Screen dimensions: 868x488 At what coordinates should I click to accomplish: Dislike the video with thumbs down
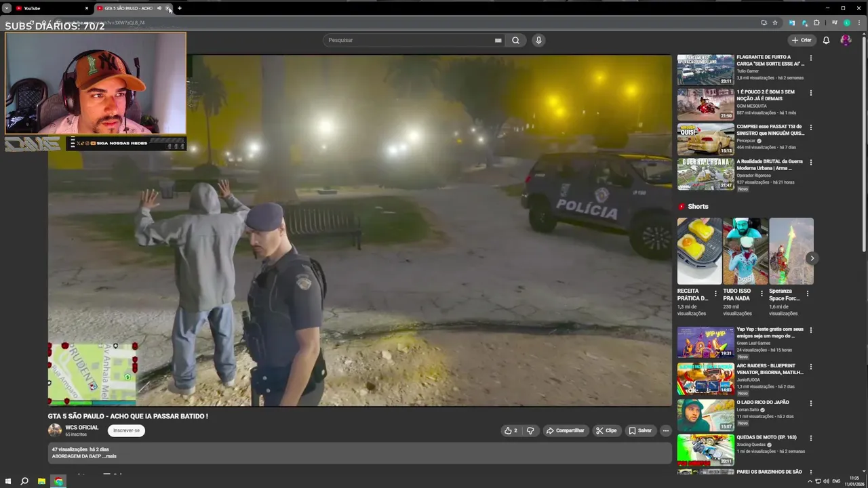[x=530, y=430]
